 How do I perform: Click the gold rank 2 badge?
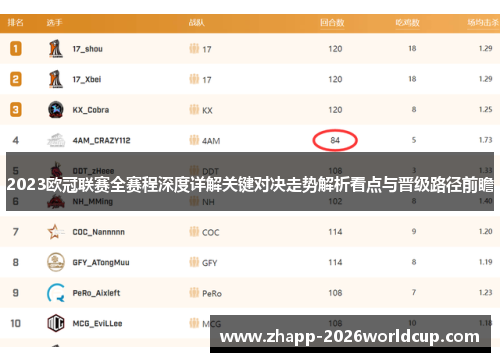[16, 79]
